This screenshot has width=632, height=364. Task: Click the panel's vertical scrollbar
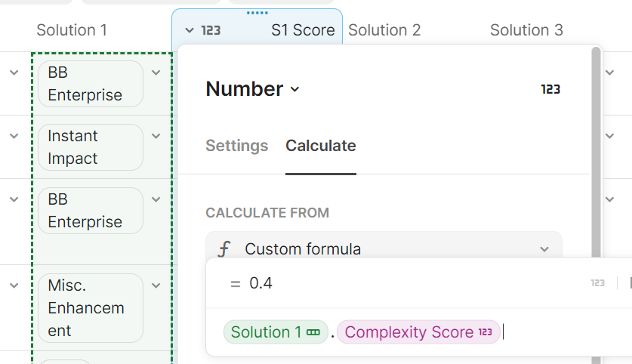tap(596, 151)
